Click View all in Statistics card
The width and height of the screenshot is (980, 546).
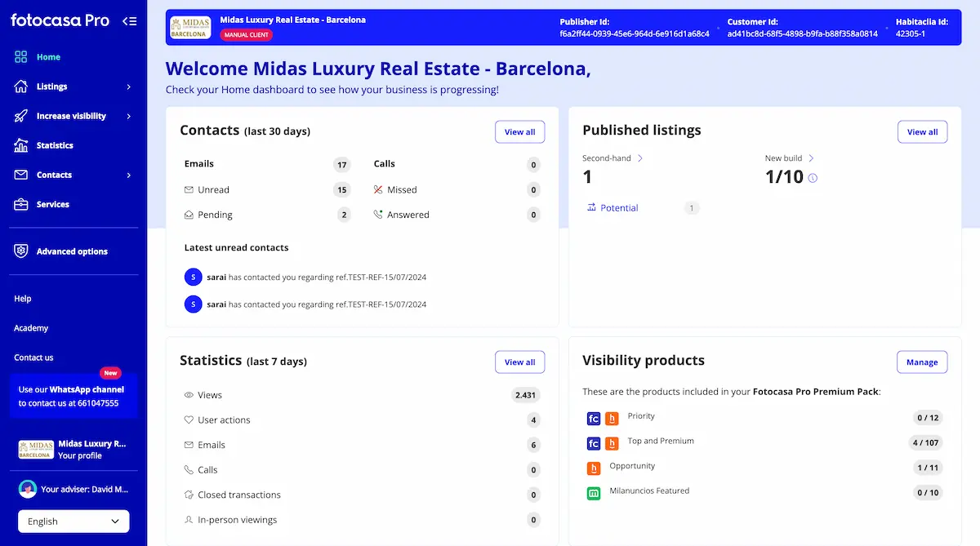pyautogui.click(x=519, y=362)
